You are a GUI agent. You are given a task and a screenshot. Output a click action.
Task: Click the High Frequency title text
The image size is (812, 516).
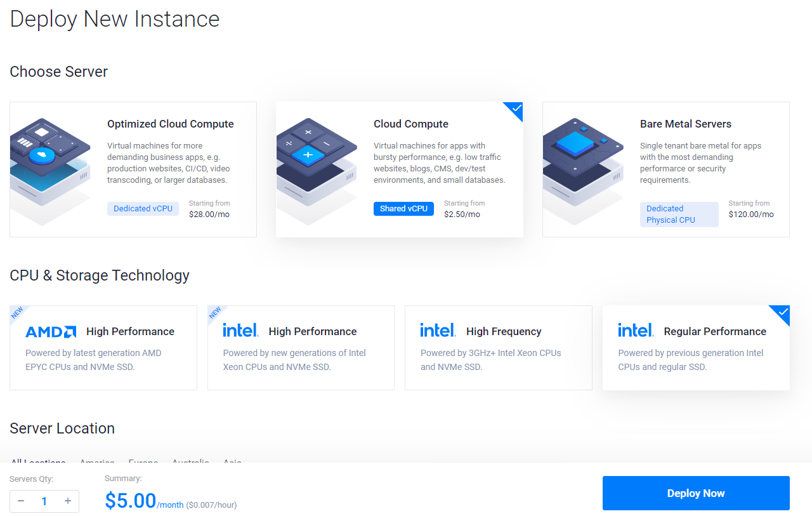(x=504, y=331)
